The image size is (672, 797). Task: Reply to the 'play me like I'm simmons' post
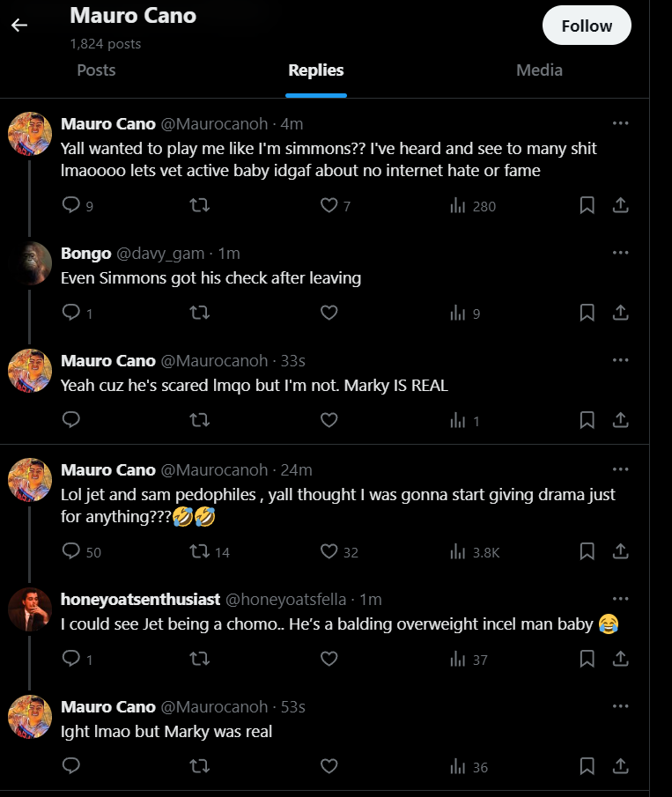[x=72, y=205]
